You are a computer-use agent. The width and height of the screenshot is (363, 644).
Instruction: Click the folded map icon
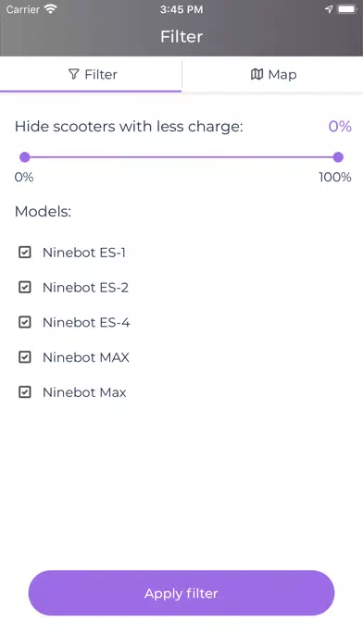click(257, 74)
